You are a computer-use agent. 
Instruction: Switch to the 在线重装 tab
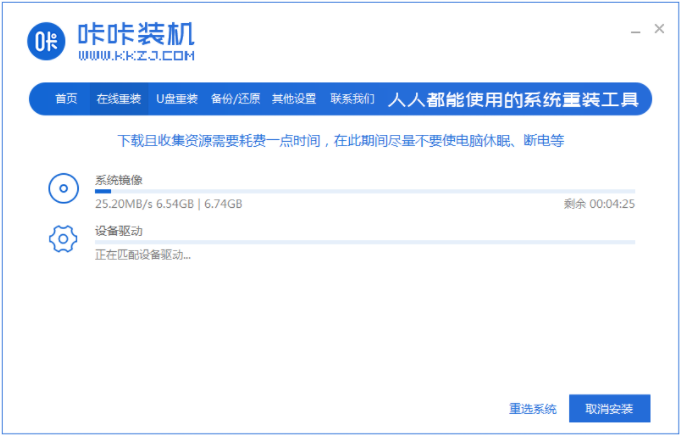pyautogui.click(x=118, y=99)
